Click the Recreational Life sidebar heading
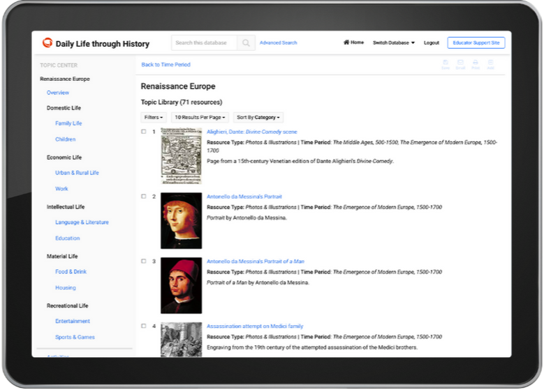 (68, 306)
